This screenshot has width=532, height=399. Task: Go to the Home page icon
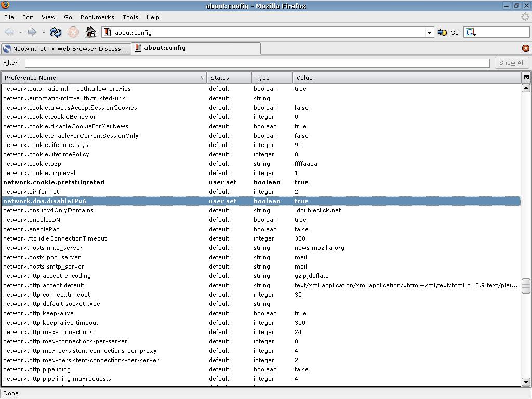[90, 32]
